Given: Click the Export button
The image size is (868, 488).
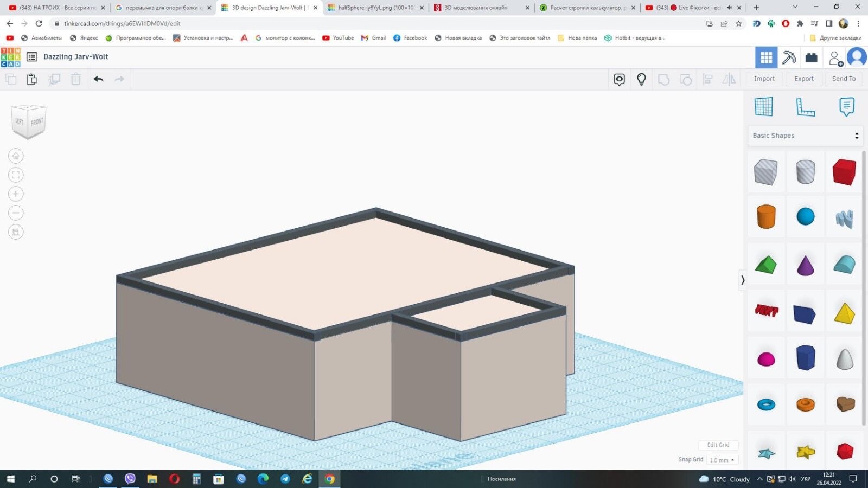Looking at the screenshot, I should tap(804, 79).
